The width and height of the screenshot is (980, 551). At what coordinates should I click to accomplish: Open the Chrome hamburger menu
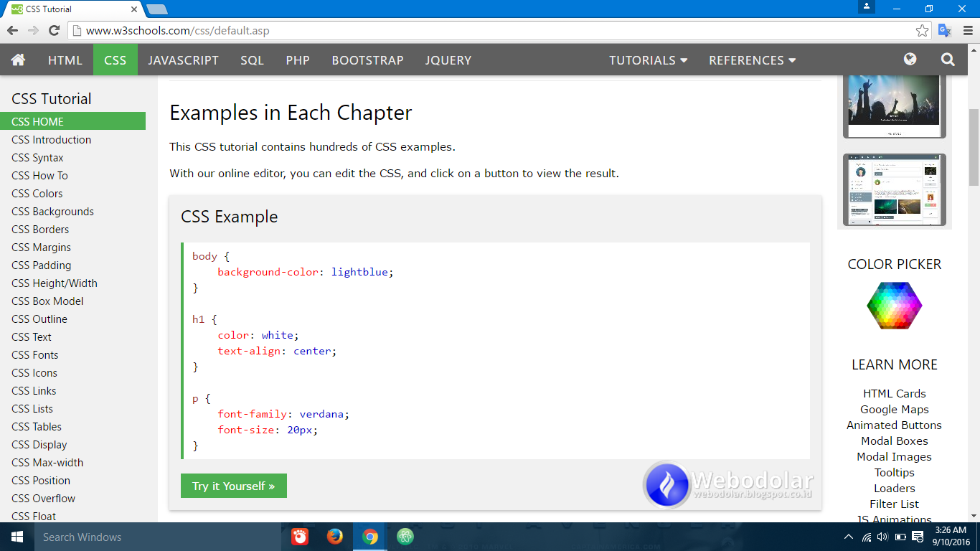click(968, 30)
